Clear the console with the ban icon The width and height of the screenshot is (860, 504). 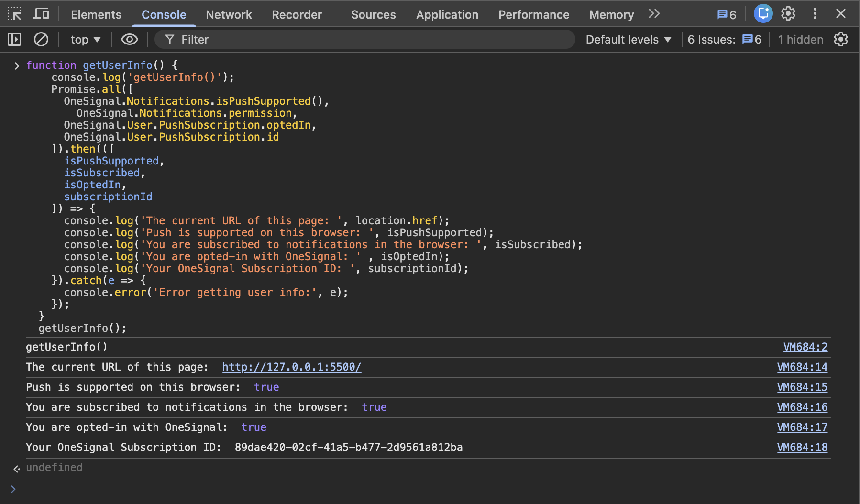(x=41, y=39)
